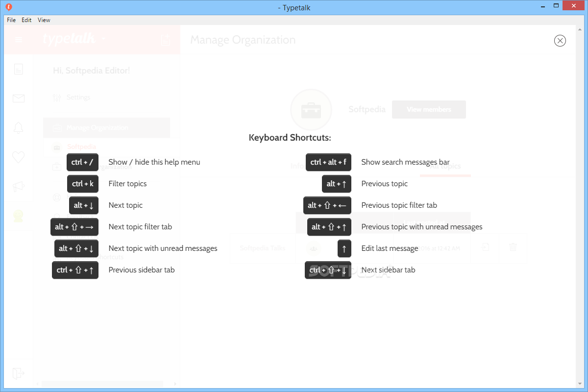Click the faded hamburger menu icon
Image resolution: width=588 pixels, height=392 pixels.
coord(19,40)
